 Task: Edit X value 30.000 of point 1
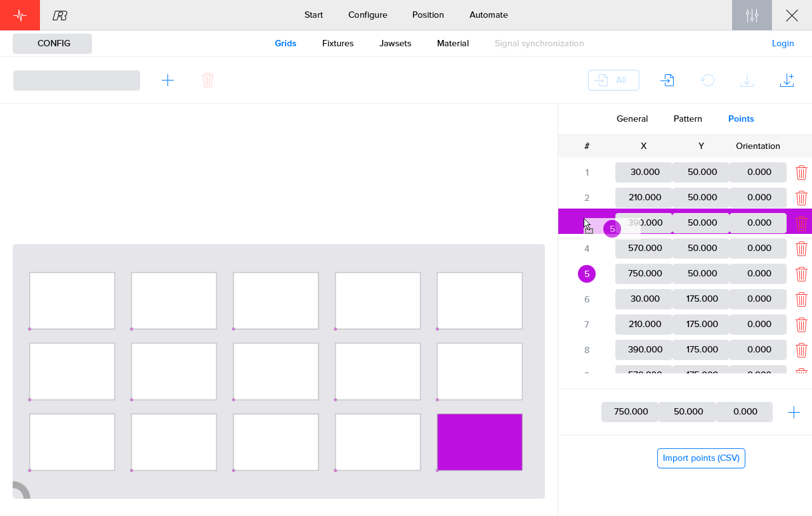coord(644,172)
